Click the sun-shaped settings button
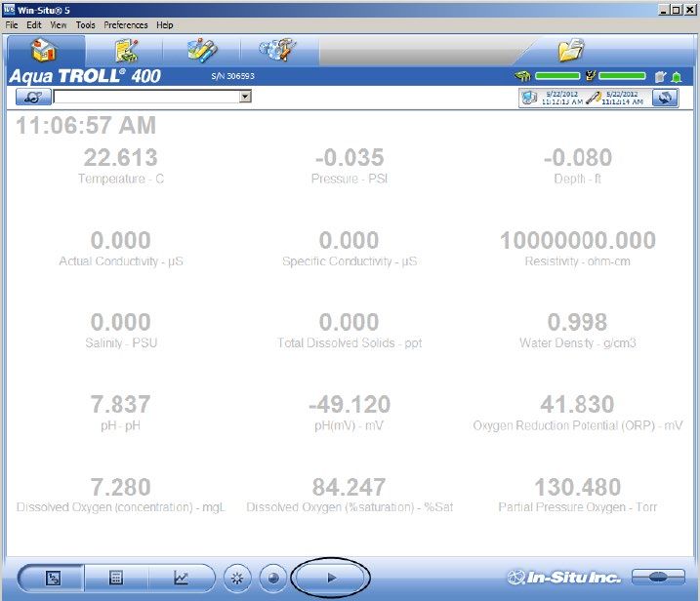 click(x=237, y=579)
